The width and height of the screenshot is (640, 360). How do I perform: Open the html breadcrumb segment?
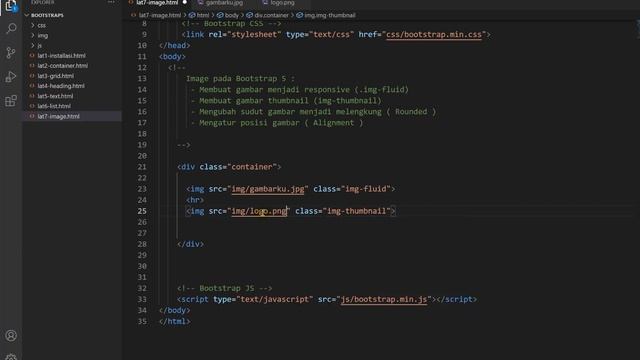click(202, 16)
